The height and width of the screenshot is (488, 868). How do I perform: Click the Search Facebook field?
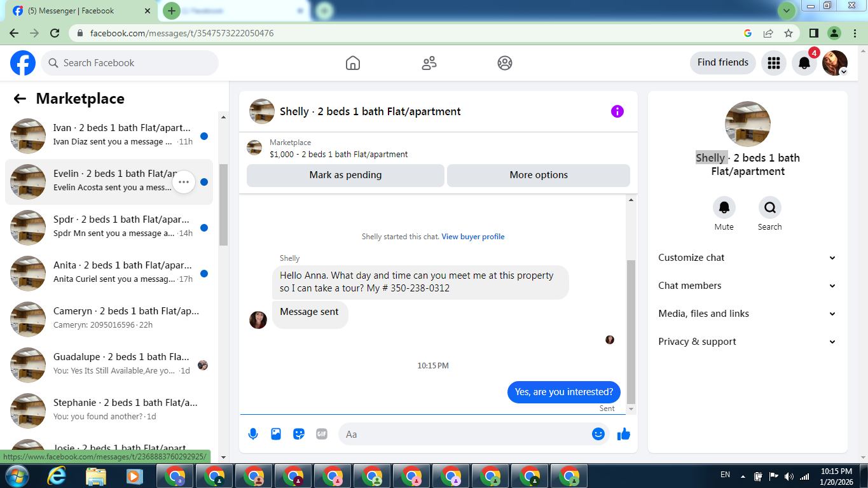(x=130, y=63)
